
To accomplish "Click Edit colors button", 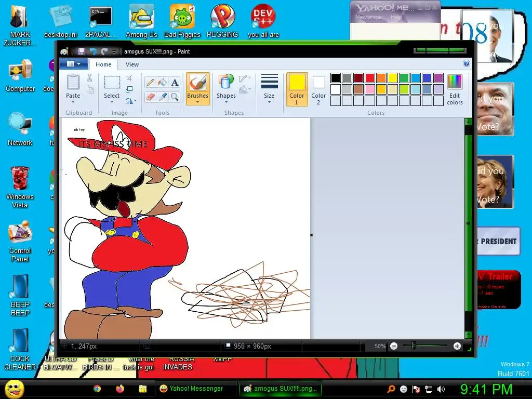I will point(455,89).
